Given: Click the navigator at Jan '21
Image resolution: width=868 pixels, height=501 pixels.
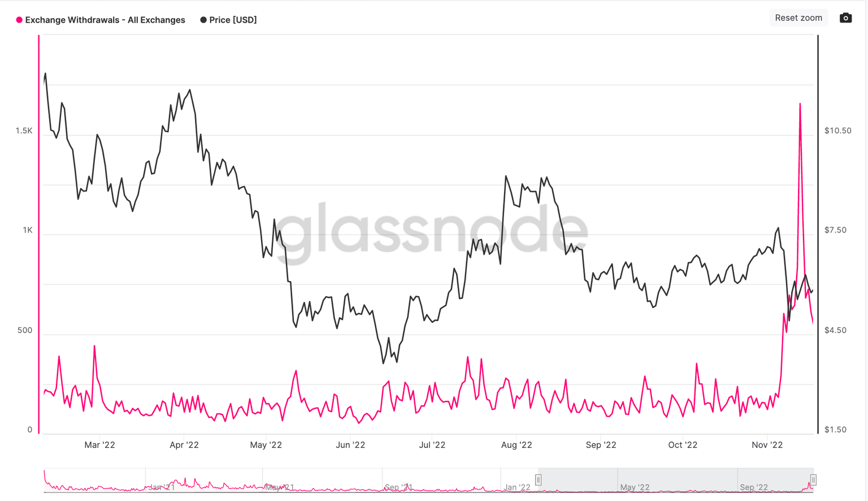Looking at the screenshot, I should (x=161, y=487).
